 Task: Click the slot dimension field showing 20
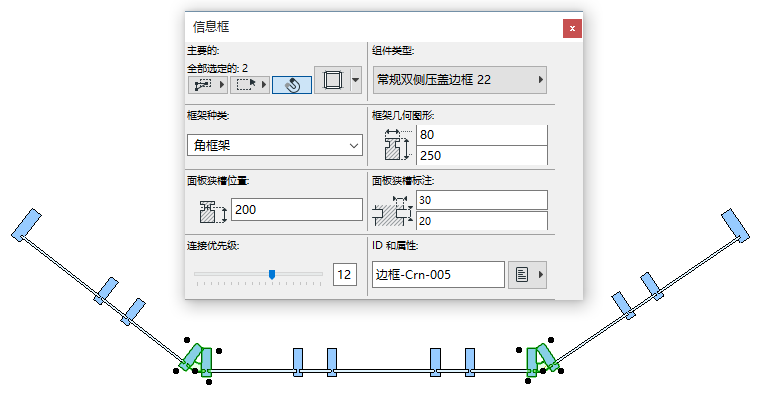482,221
